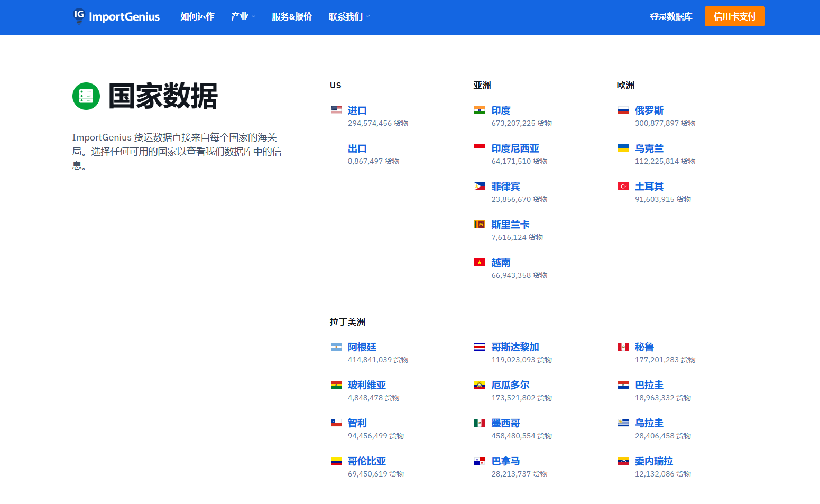Click the Venezuela flag icon
The width and height of the screenshot is (820, 504).
[x=623, y=461]
